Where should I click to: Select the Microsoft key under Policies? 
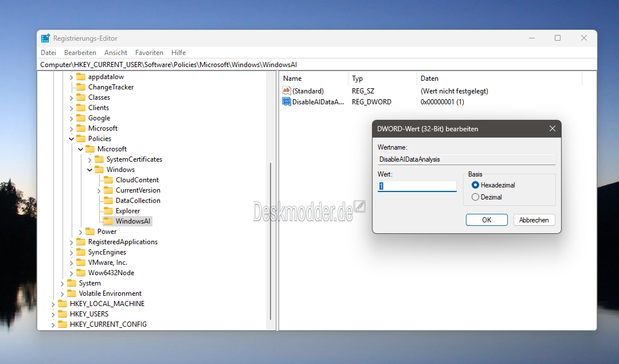[x=112, y=149]
